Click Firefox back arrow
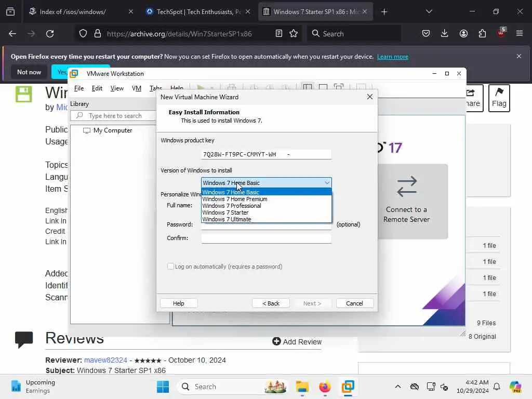The height and width of the screenshot is (399, 532). [x=12, y=34]
